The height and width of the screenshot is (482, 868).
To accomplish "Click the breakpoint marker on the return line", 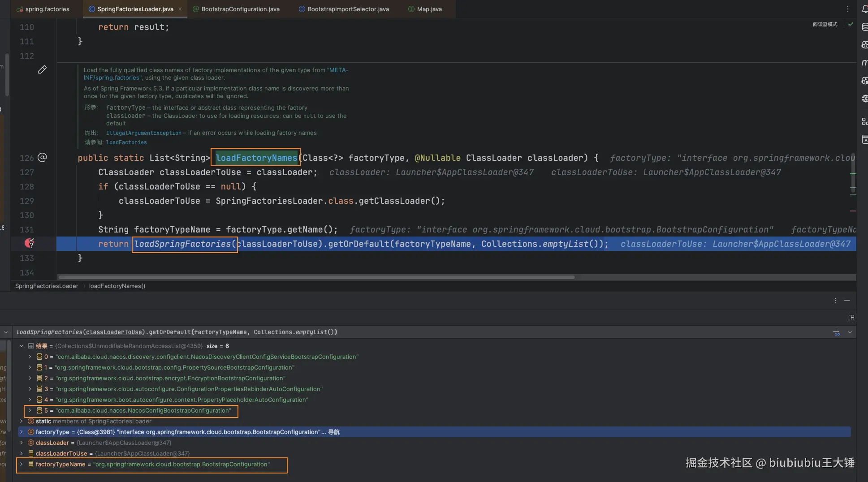I will pyautogui.click(x=29, y=243).
